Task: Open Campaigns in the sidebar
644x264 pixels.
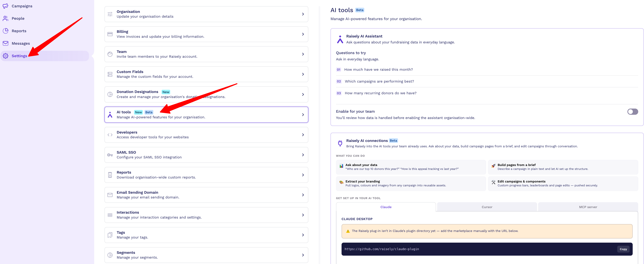Action: [22, 6]
